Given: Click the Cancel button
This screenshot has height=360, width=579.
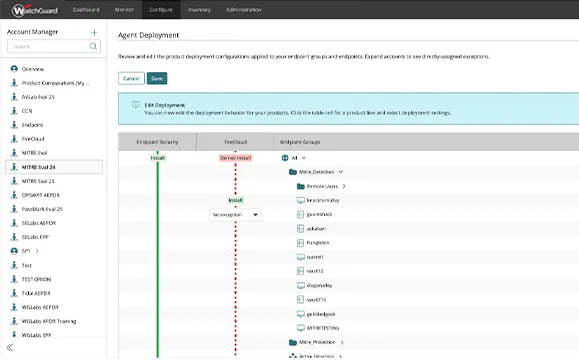Looking at the screenshot, I should click(x=131, y=78).
